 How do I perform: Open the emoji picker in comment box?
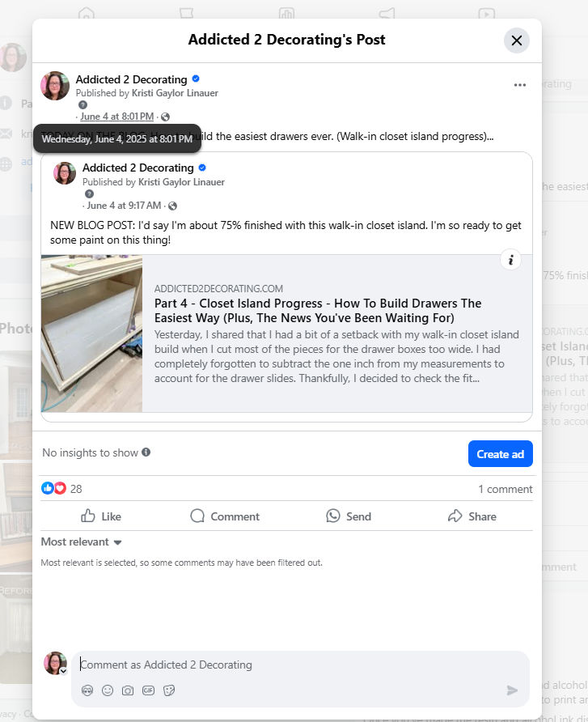coord(108,690)
